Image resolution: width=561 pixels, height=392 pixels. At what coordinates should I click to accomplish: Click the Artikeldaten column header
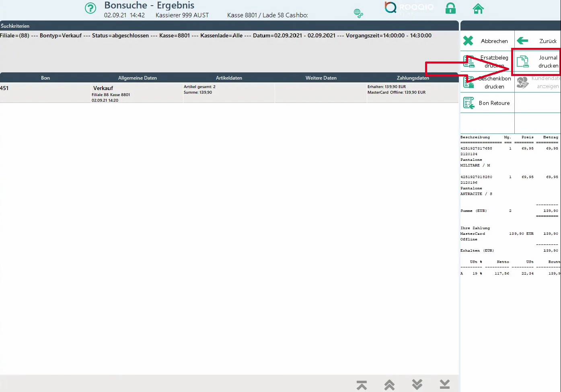point(229,78)
